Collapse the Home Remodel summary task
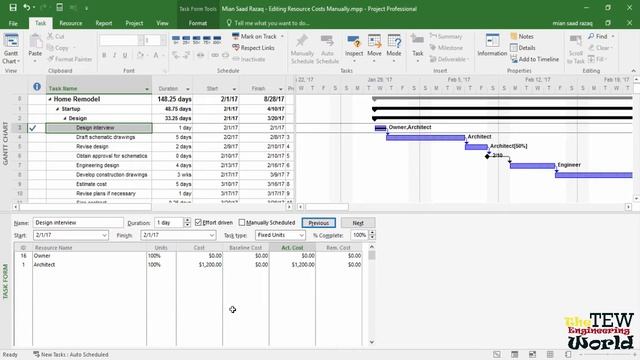The width and height of the screenshot is (640, 360). [50, 99]
